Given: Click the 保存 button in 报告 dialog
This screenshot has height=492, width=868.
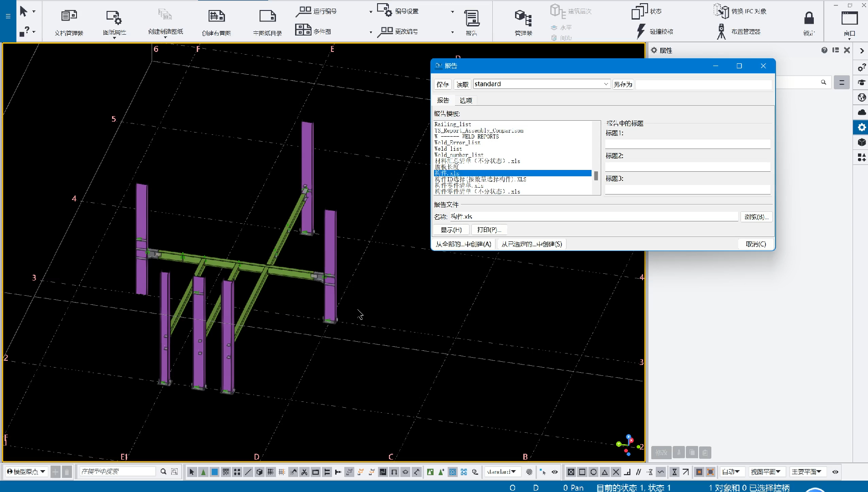Looking at the screenshot, I should coord(443,84).
